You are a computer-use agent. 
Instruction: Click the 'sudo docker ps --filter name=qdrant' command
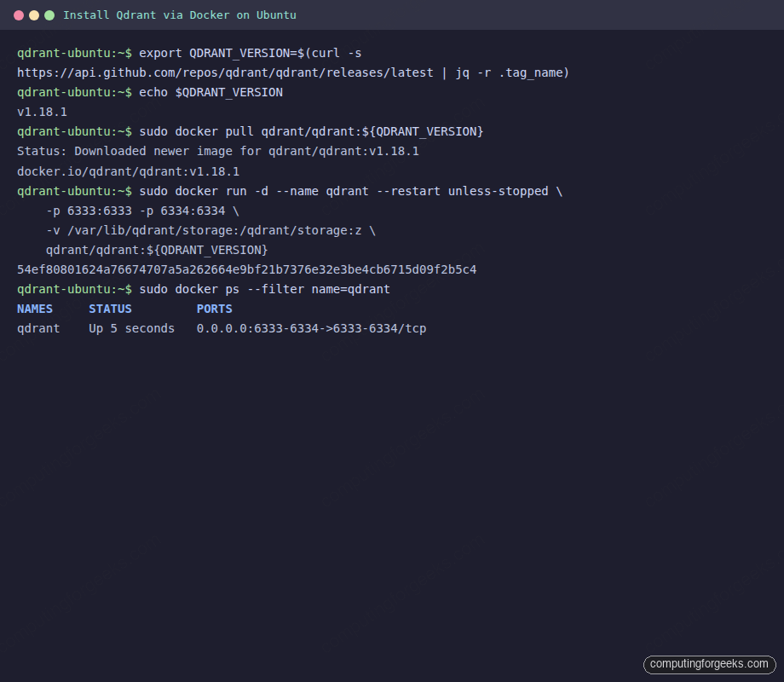click(264, 289)
